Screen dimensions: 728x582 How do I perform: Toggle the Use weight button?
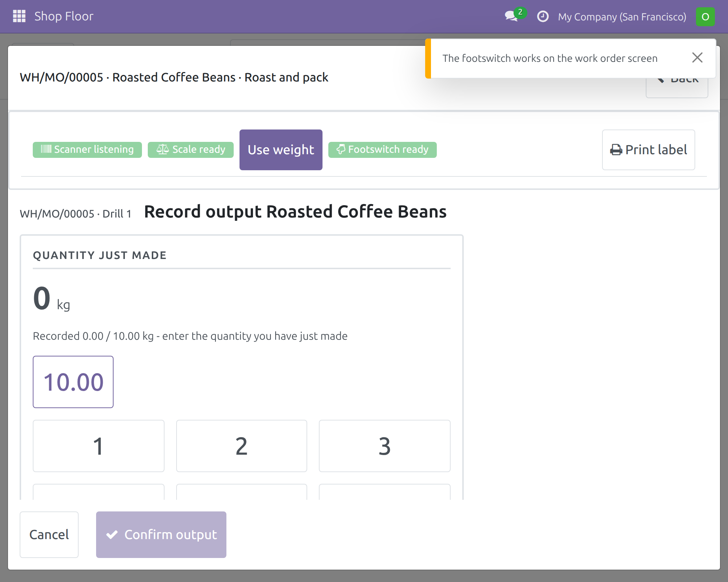281,150
